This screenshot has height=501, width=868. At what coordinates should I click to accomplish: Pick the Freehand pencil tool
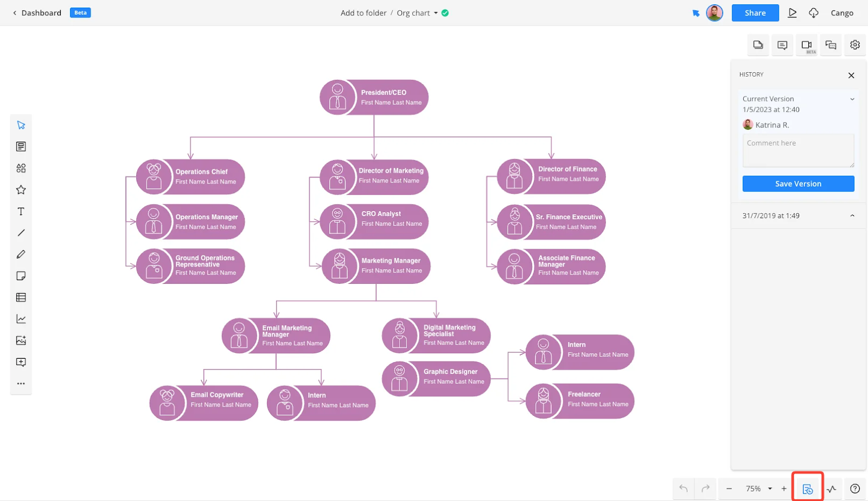21,254
